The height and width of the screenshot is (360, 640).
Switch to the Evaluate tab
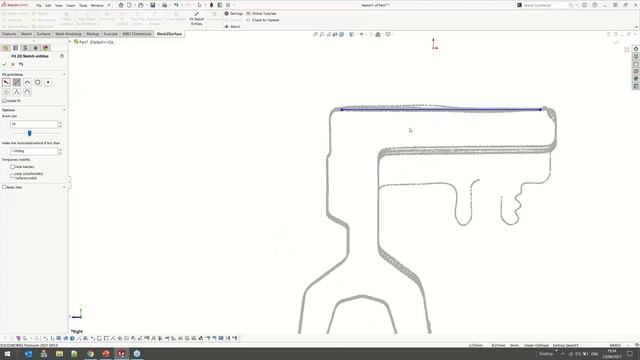point(111,34)
